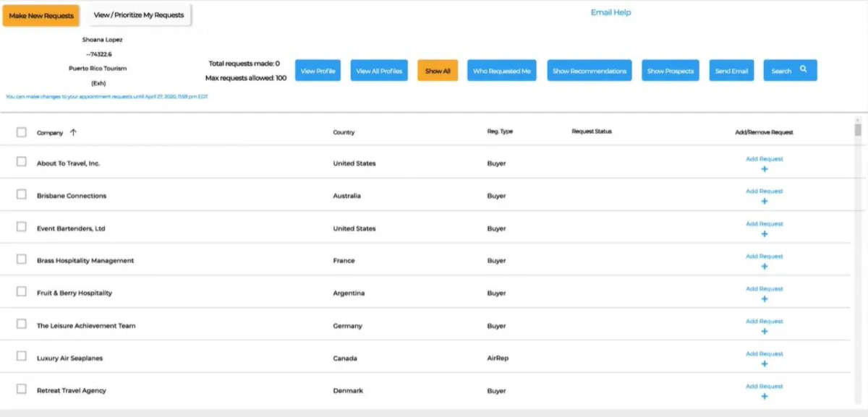Screen dimensions: 868x417
Task: Click the Argentina country cell
Action: tap(349, 293)
